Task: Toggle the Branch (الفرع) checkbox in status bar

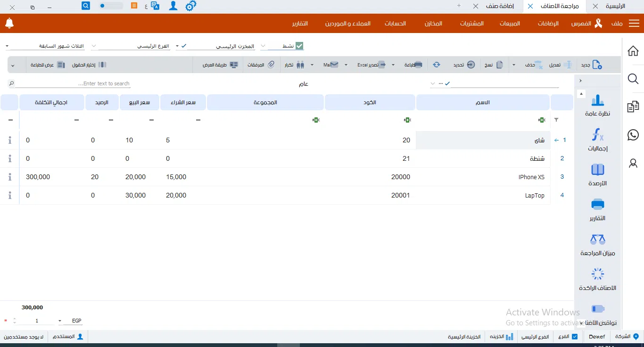Action: [574, 337]
